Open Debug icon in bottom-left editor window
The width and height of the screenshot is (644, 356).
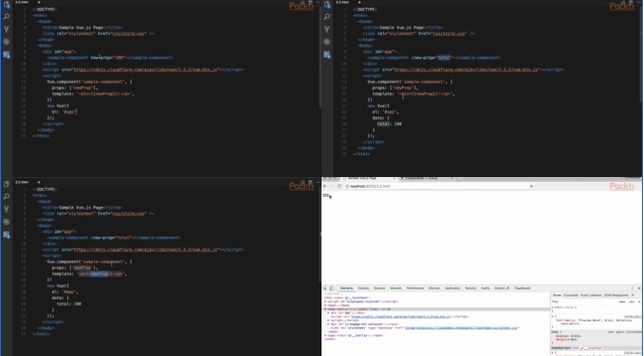(6, 222)
